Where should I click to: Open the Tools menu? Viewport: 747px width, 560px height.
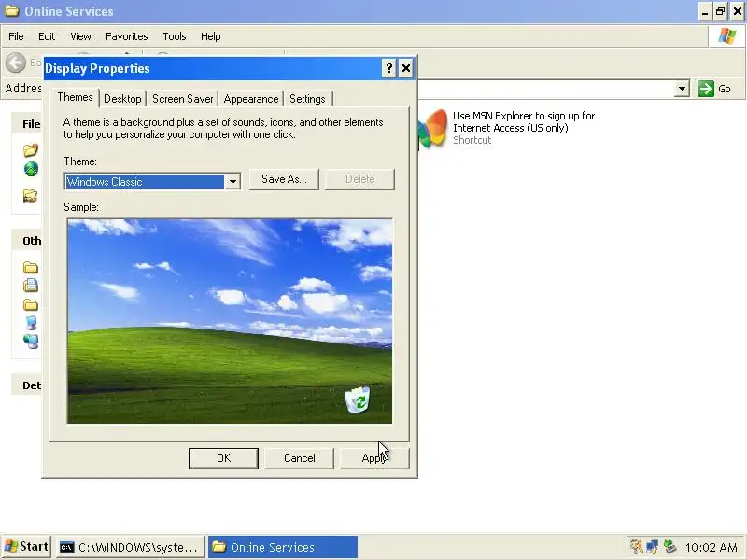[x=175, y=36]
